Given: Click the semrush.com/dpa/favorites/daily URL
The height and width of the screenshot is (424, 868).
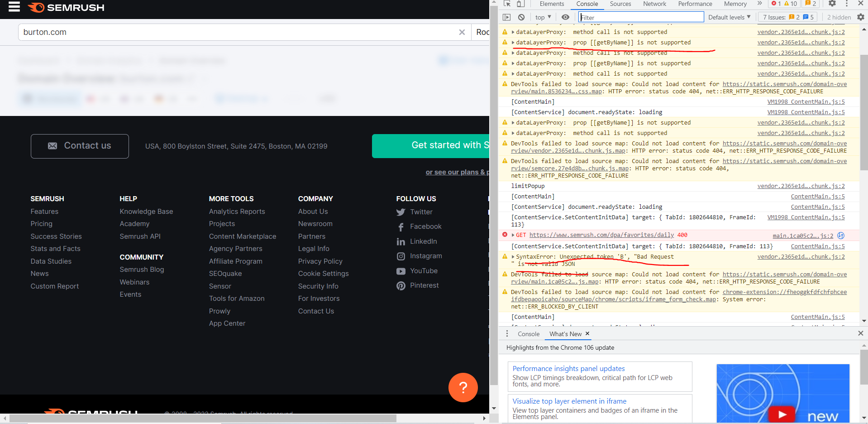Looking at the screenshot, I should pos(601,235).
